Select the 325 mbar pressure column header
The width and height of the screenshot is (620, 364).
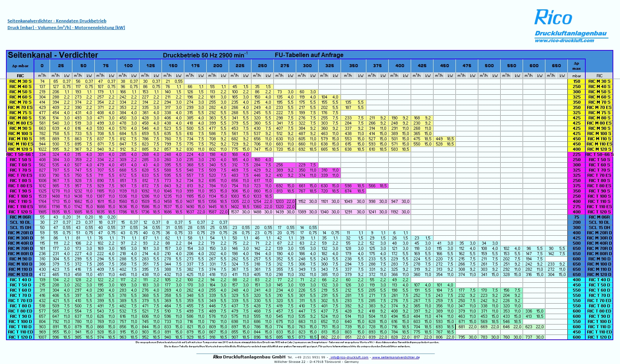(x=329, y=66)
